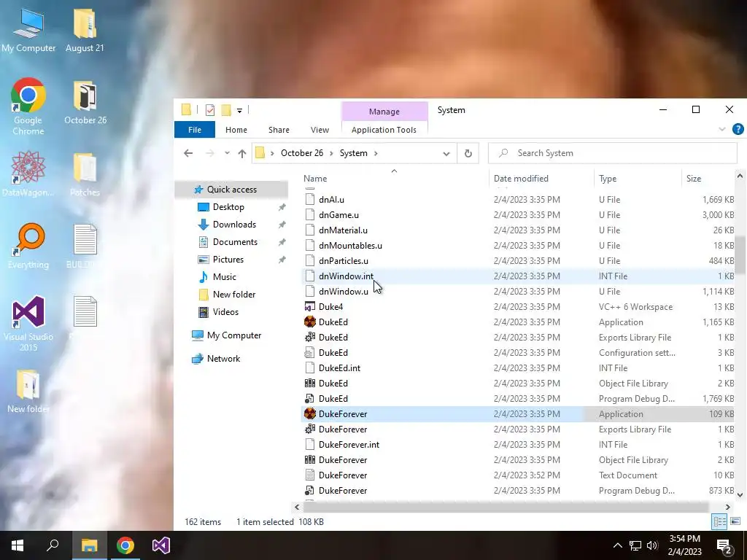Open the Patches desktop folder
This screenshot has height=560, width=747.
(x=85, y=174)
